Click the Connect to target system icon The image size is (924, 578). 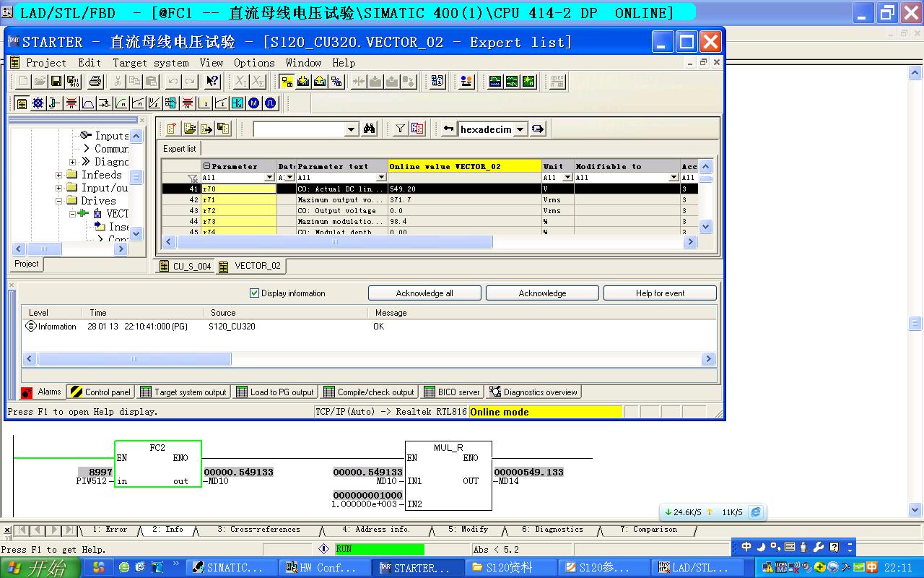coord(287,82)
